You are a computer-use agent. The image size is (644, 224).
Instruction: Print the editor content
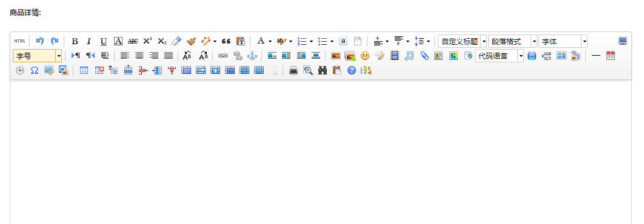pyautogui.click(x=293, y=71)
